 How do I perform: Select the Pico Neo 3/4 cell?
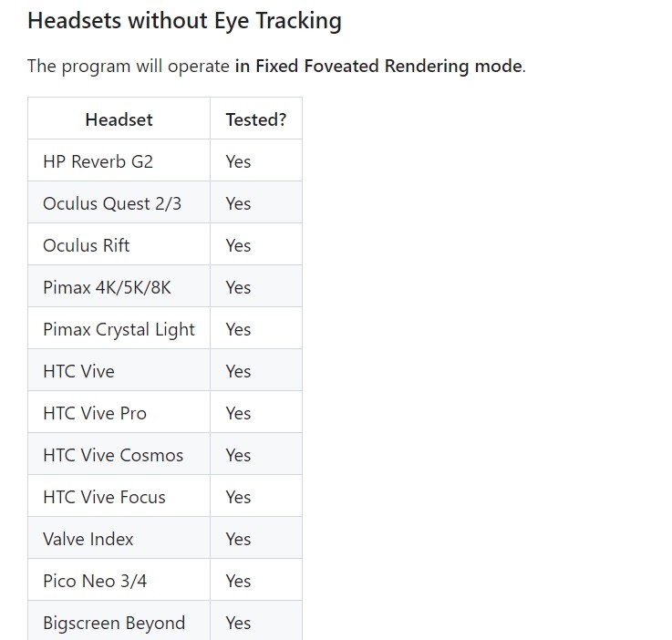[x=119, y=582]
